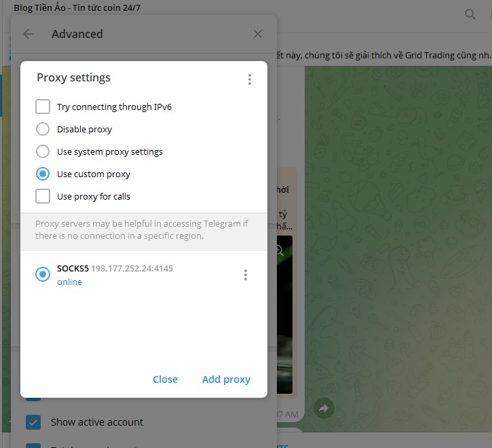
Task: Open the zoom icon on image preview
Action: 280,250
